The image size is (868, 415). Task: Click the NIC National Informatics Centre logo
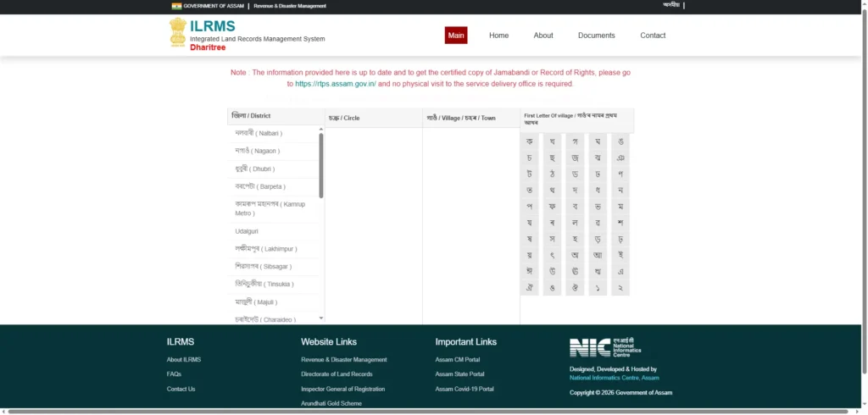(x=605, y=347)
